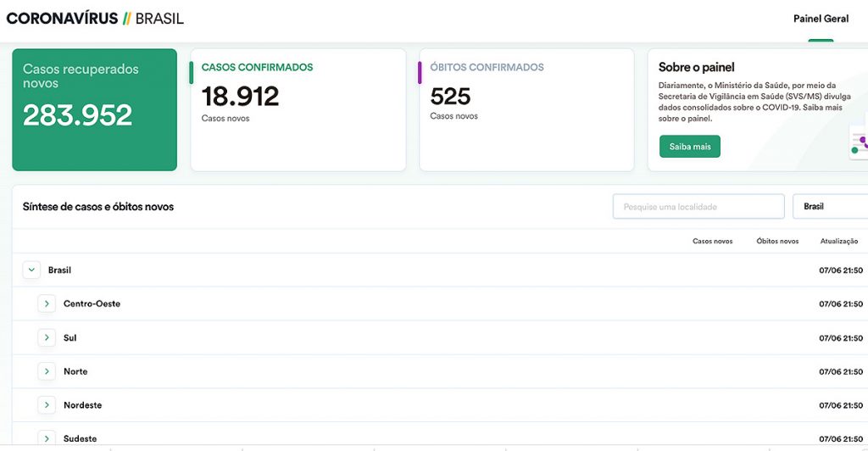Expand the Sul region chevron
Viewport: 868px width, 451px height.
[x=47, y=337]
